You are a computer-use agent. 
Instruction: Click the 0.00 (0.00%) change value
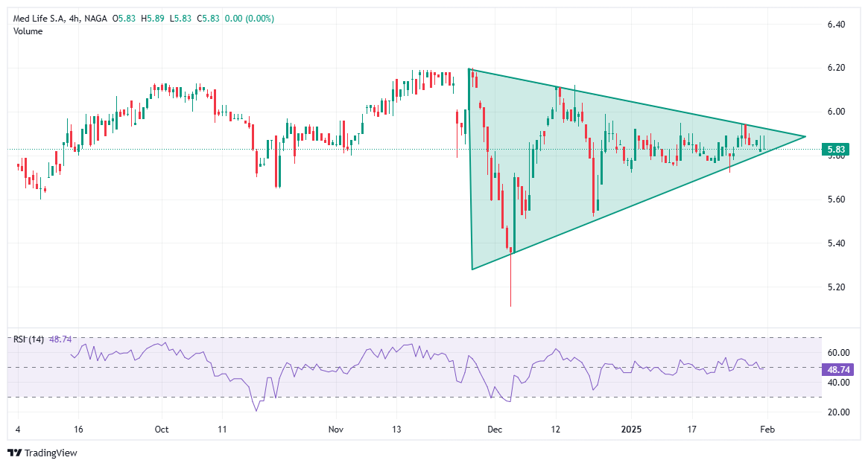pyautogui.click(x=249, y=18)
